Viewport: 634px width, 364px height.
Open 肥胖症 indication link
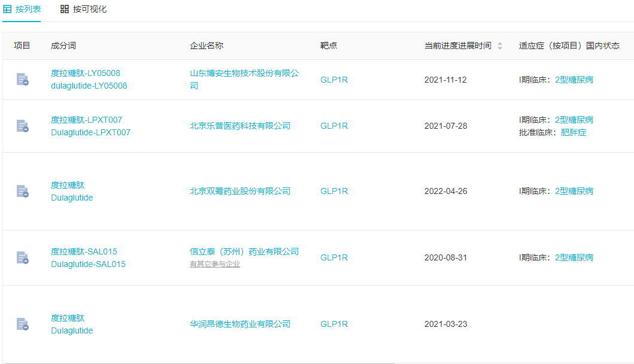(574, 132)
